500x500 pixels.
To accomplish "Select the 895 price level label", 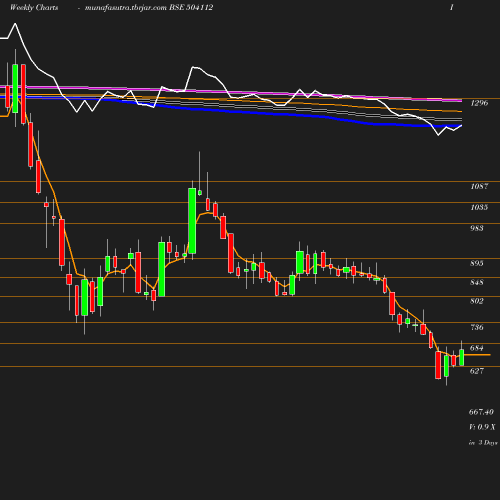I will [x=477, y=263].
